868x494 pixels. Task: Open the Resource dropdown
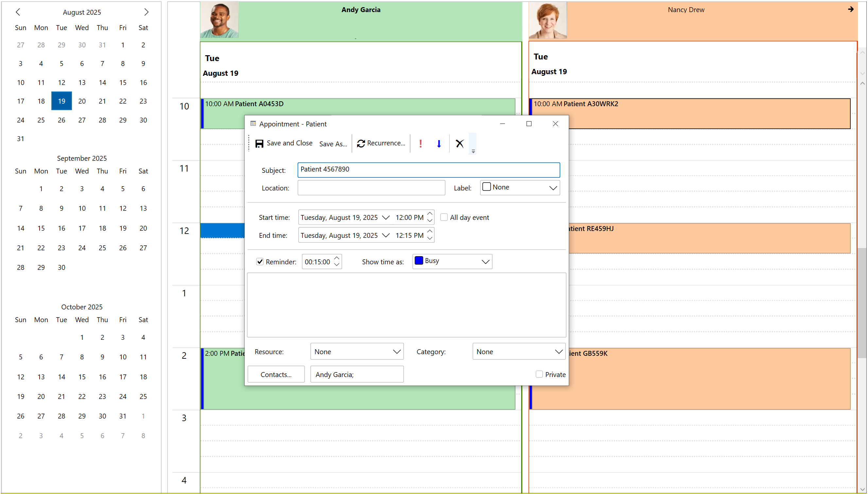click(396, 352)
